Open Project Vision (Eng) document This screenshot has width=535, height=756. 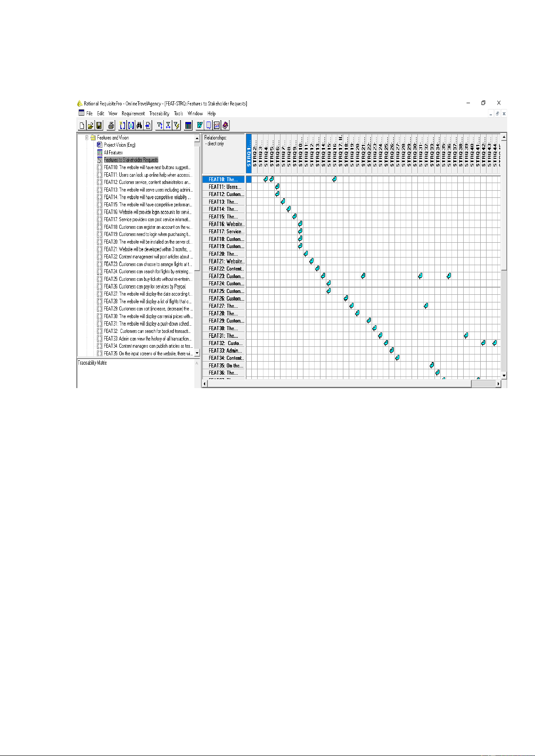coord(119,145)
